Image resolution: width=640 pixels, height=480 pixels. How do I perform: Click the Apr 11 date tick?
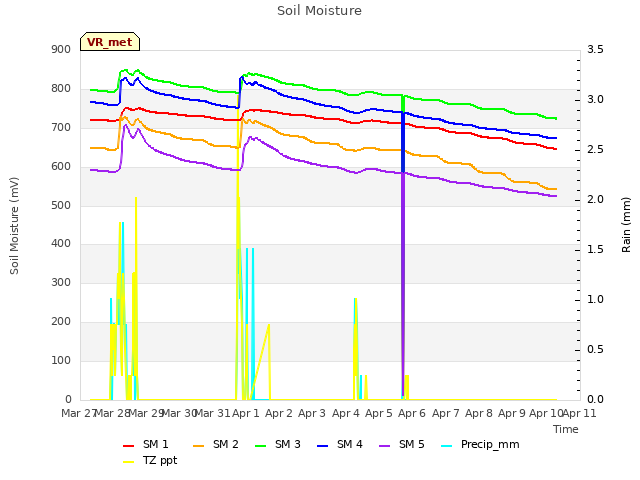pyautogui.click(x=580, y=413)
